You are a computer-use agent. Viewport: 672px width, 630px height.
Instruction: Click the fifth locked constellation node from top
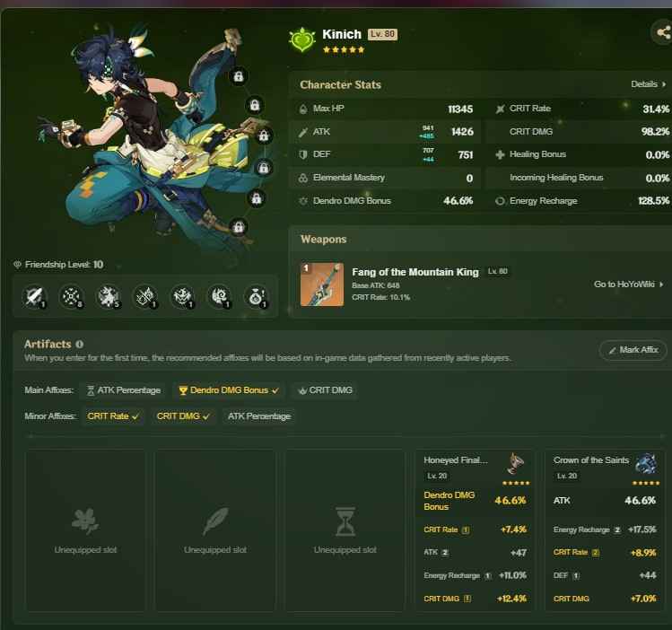[x=256, y=198]
